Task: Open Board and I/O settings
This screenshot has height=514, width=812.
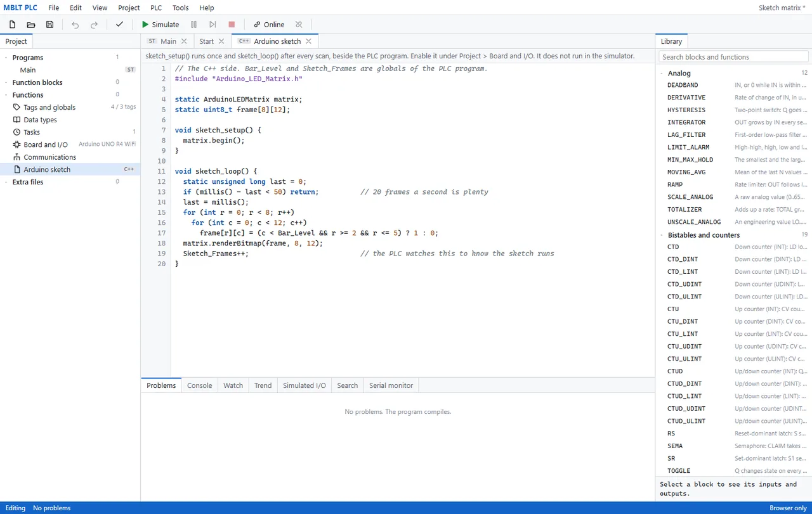Action: [x=70, y=145]
